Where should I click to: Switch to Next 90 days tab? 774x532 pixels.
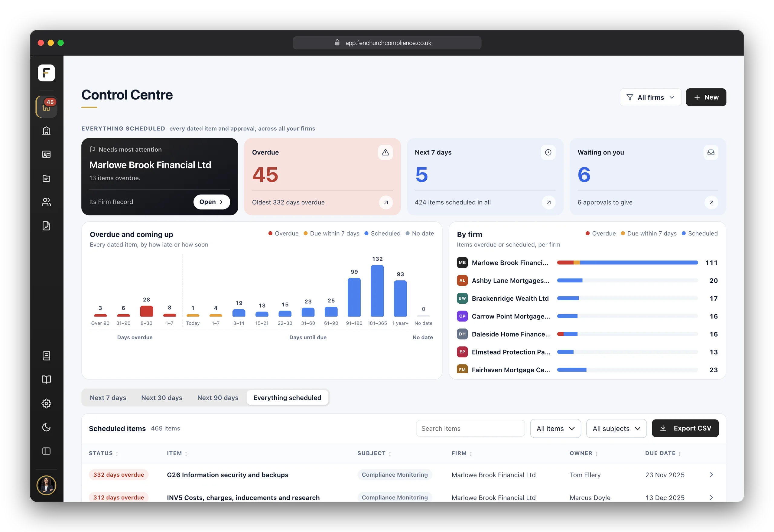[x=218, y=398]
